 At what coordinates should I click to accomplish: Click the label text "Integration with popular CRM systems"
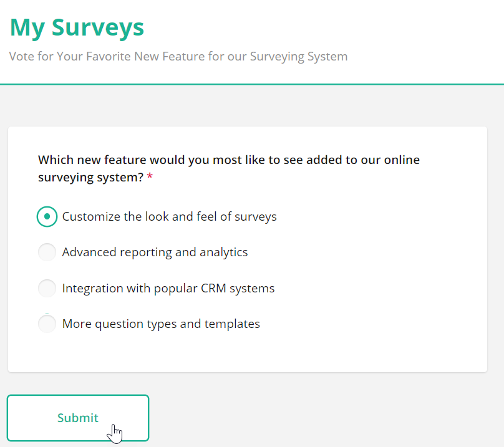pyautogui.click(x=167, y=288)
